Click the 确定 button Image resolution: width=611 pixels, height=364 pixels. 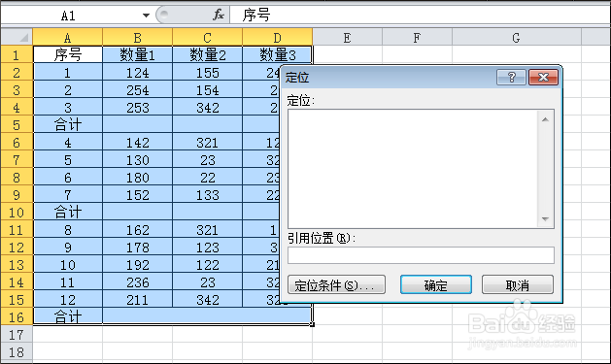436,285
